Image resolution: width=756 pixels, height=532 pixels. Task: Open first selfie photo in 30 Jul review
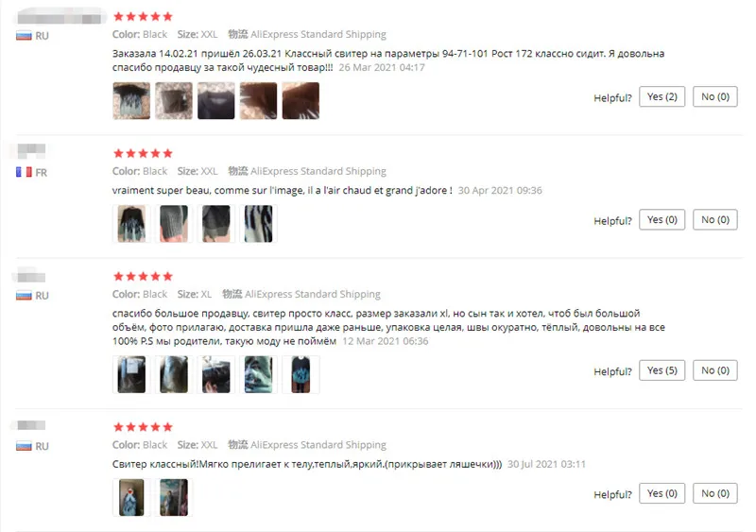pos(131,498)
